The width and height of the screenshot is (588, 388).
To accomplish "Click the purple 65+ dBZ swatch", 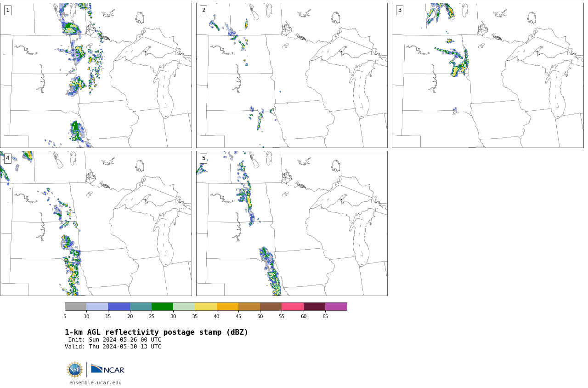I will pyautogui.click(x=336, y=307).
